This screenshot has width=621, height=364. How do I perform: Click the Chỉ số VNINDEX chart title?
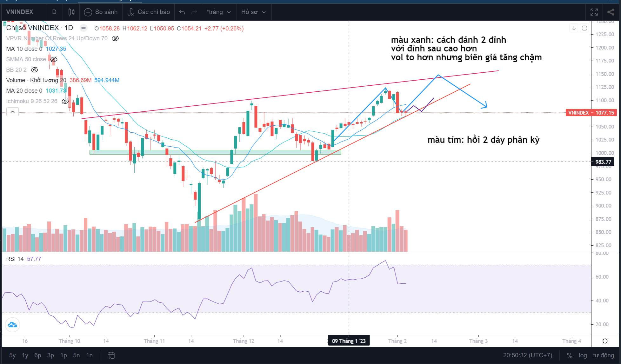click(x=33, y=28)
